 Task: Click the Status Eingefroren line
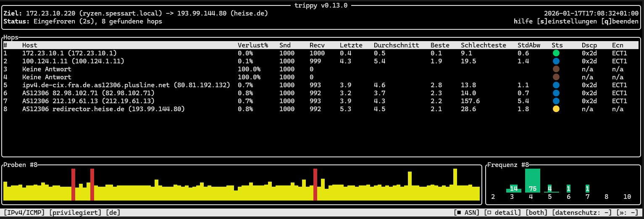click(x=83, y=21)
